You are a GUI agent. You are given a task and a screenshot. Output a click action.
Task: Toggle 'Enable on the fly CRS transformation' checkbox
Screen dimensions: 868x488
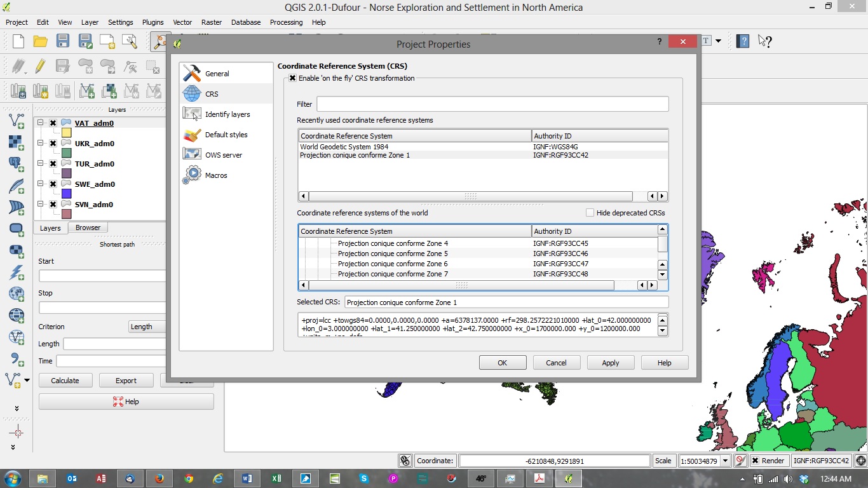pyautogui.click(x=292, y=78)
